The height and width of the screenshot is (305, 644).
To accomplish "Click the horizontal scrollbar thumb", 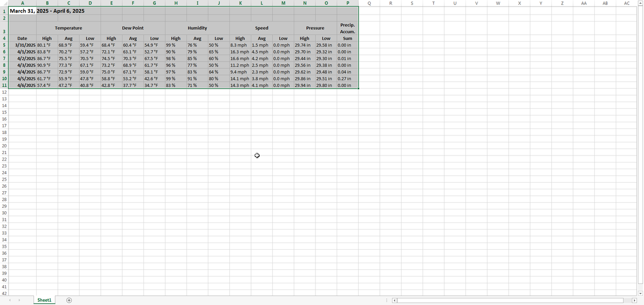I will point(510,300).
